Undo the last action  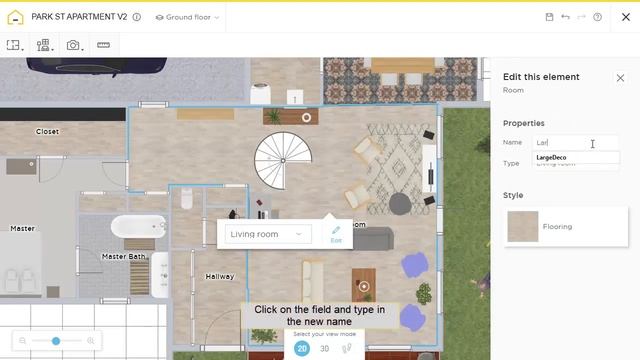[x=565, y=17]
